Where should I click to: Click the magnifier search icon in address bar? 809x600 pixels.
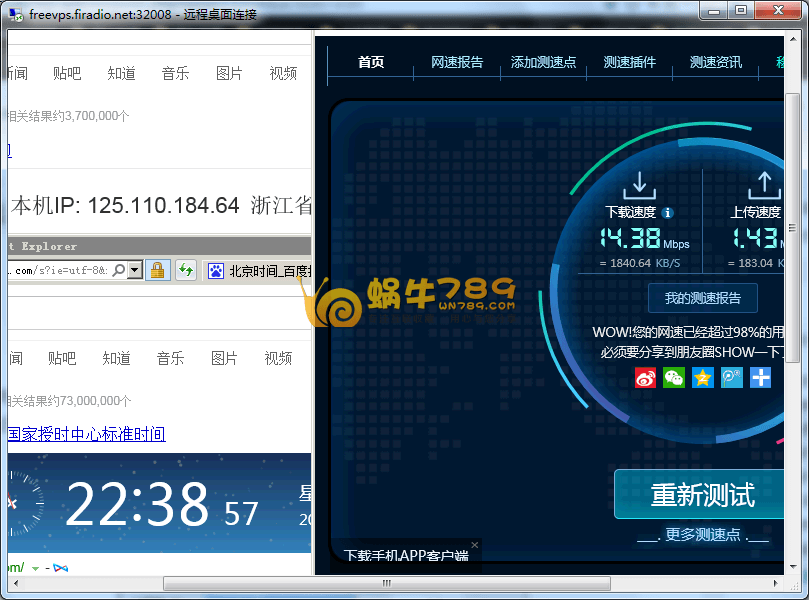[118, 270]
